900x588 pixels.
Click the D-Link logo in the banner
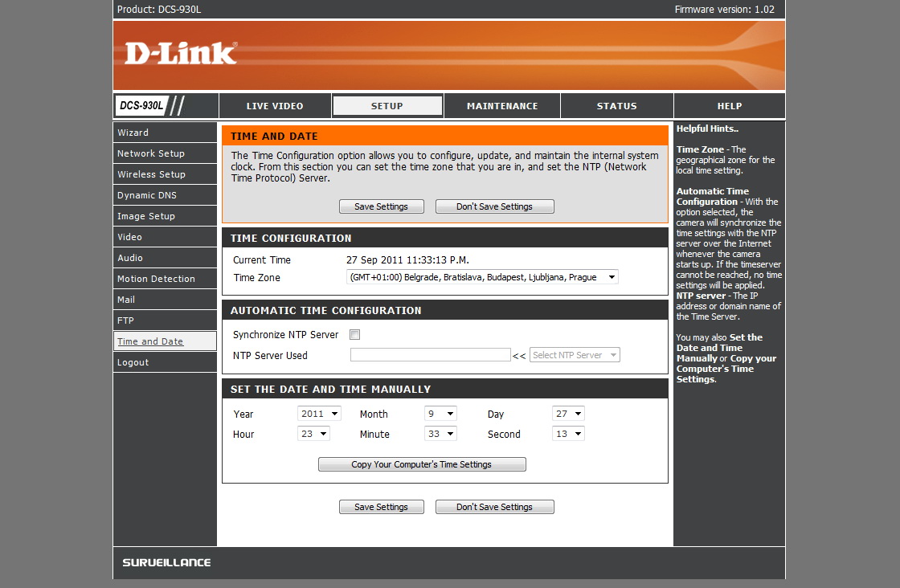tap(181, 54)
